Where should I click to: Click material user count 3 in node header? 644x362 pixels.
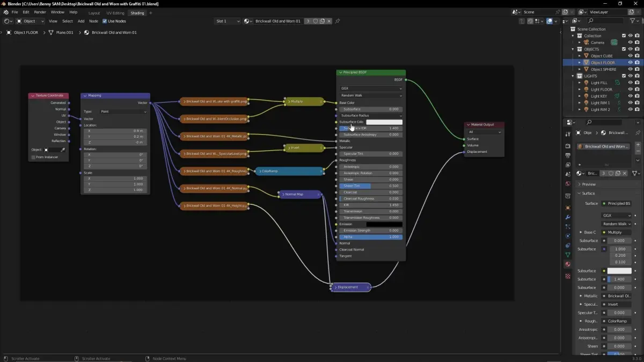coord(308,21)
